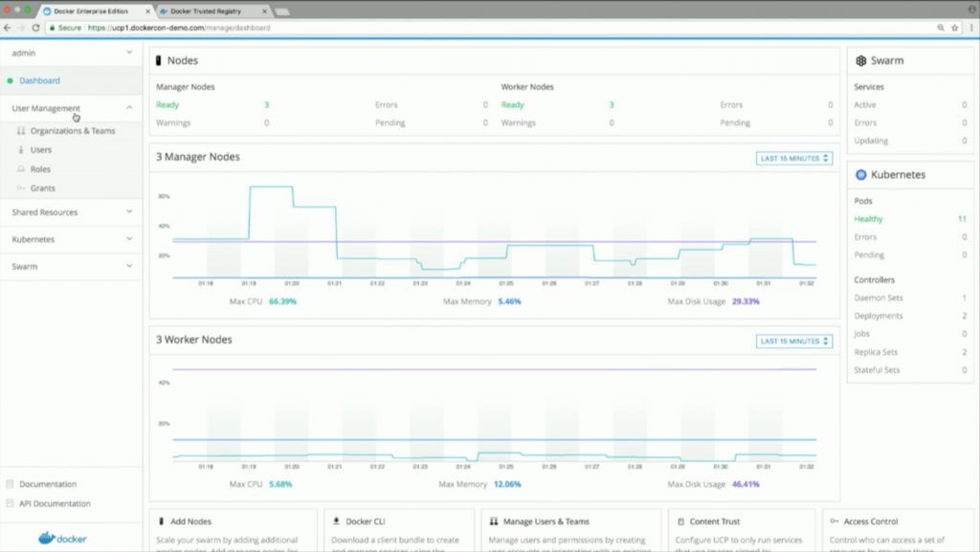Image resolution: width=980 pixels, height=552 pixels.
Task: Collapse the User Management section
Action: (71, 108)
